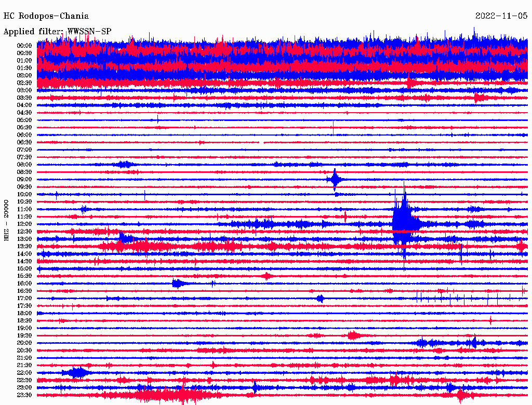Click the largest blue burst on the 16:00 trace
The width and height of the screenshot is (532, 405).
(x=178, y=283)
